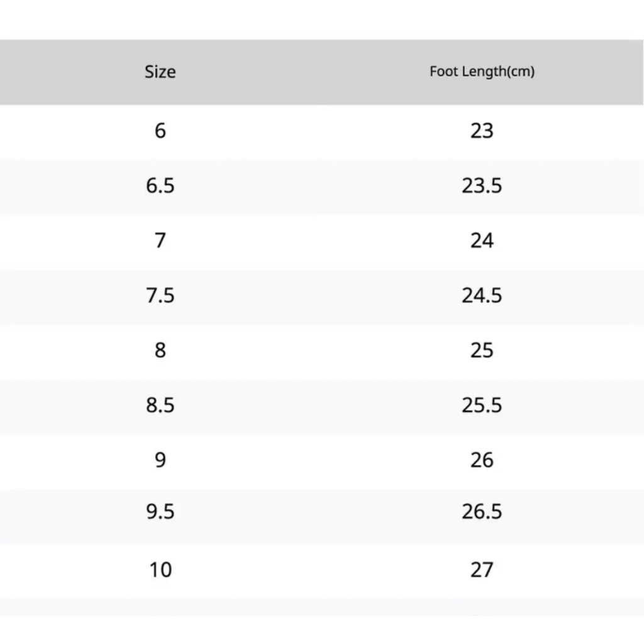Select size 10 in the Size column
The image size is (644, 644).
point(160,570)
